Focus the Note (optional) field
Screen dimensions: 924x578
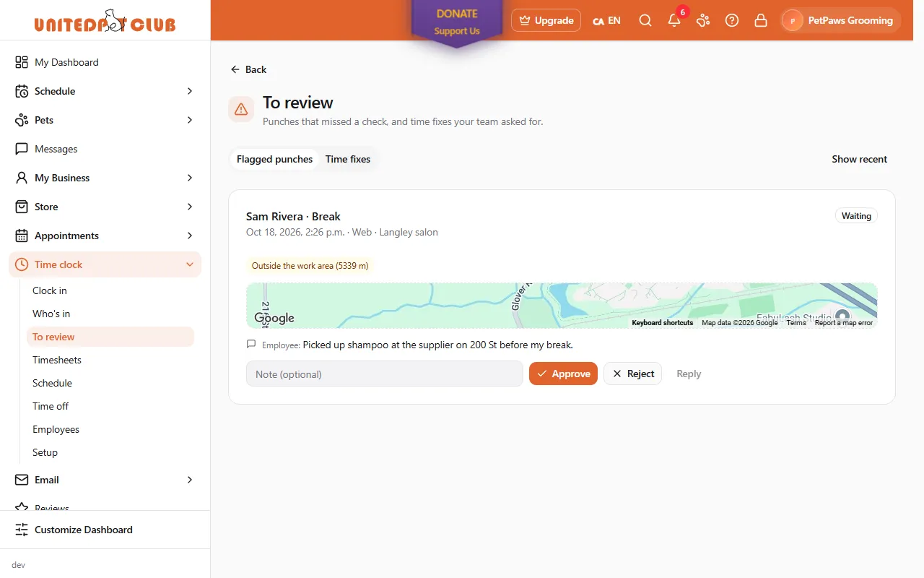(384, 374)
